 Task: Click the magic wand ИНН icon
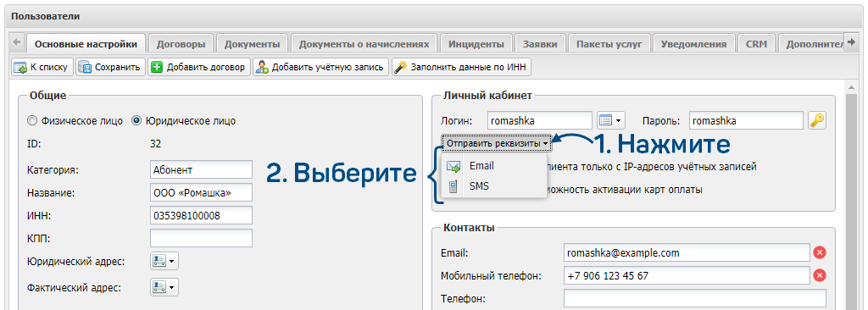click(x=401, y=68)
